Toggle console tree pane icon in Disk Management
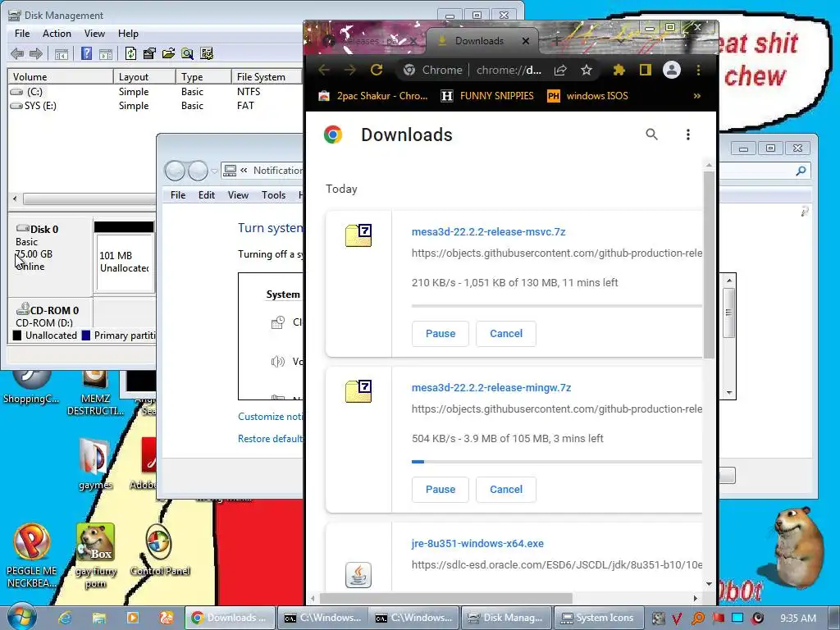The width and height of the screenshot is (840, 630). 61,53
